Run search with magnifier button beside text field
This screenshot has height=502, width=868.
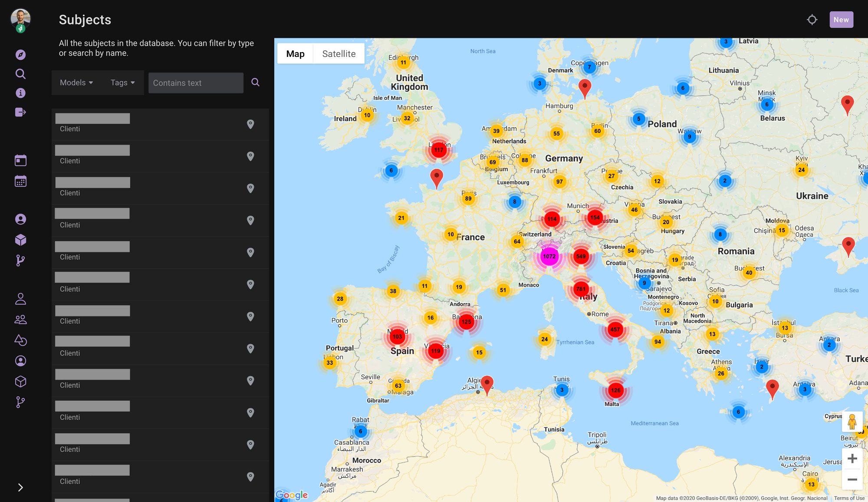tap(255, 82)
